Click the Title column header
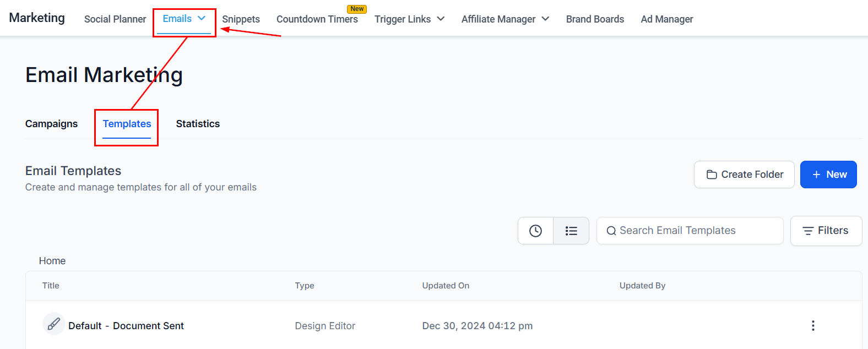The image size is (868, 349). 51,286
